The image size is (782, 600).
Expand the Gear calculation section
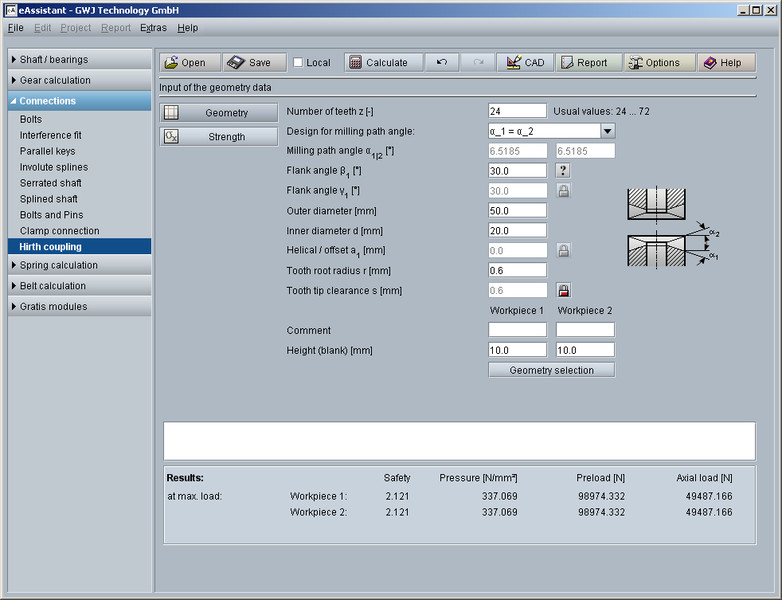78,80
